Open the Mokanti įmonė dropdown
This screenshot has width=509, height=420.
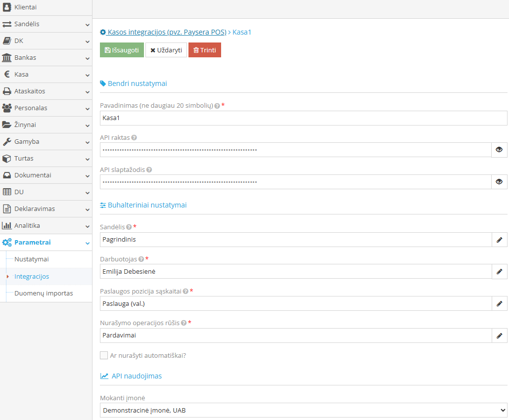303,410
